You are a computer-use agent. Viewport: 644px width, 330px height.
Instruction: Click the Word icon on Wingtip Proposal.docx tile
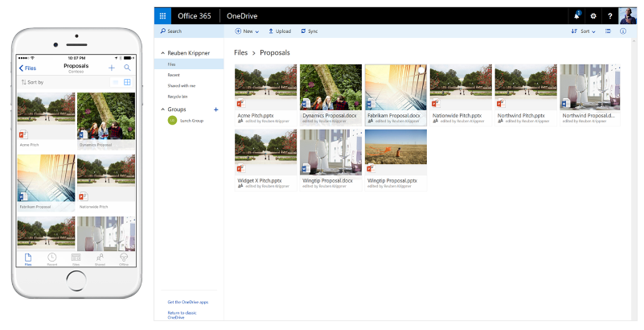[x=306, y=168]
